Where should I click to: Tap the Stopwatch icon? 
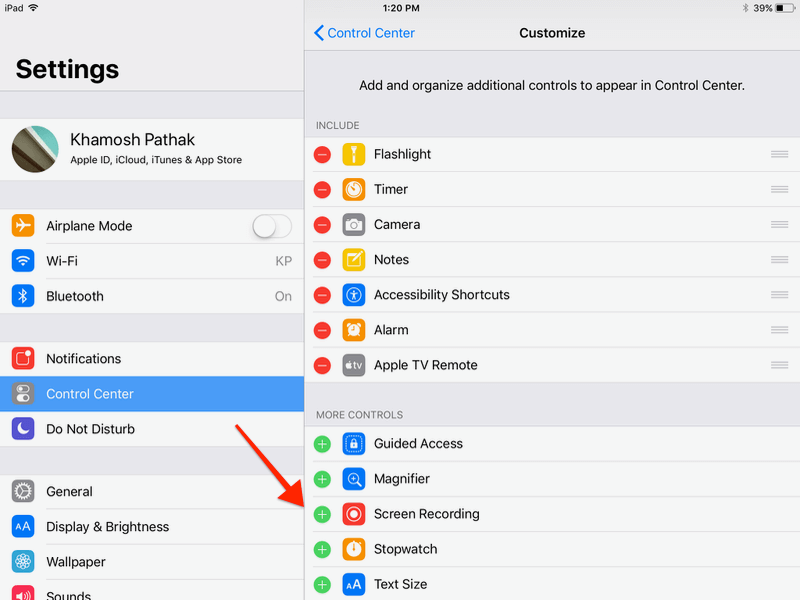point(354,549)
